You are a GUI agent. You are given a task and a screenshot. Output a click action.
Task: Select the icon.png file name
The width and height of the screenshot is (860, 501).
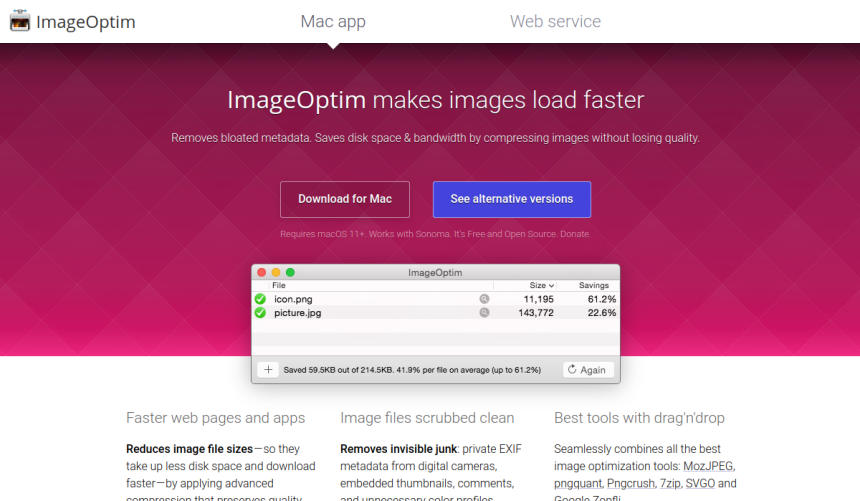tap(293, 299)
